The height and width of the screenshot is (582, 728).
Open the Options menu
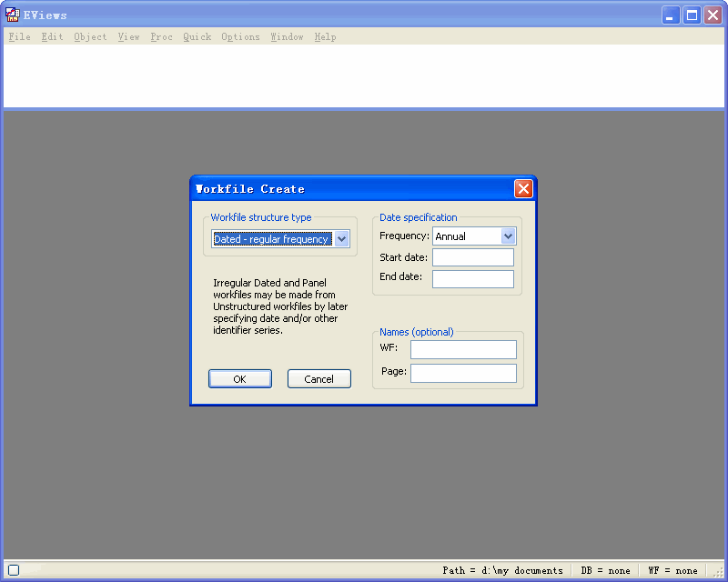tap(239, 36)
